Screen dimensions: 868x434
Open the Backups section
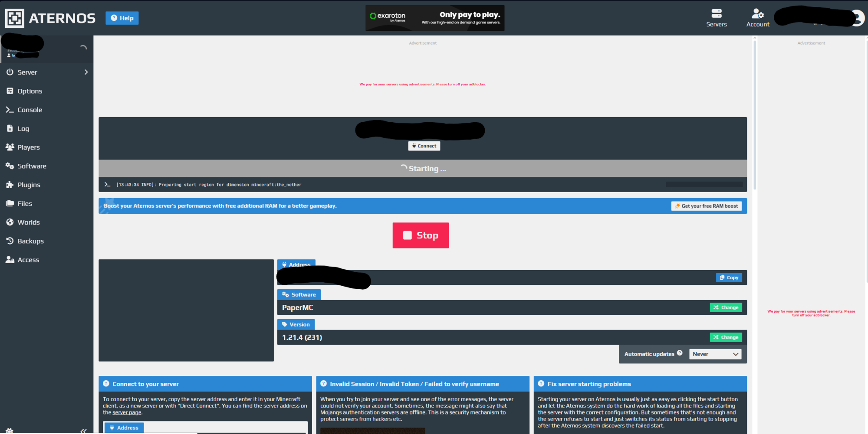(30, 241)
